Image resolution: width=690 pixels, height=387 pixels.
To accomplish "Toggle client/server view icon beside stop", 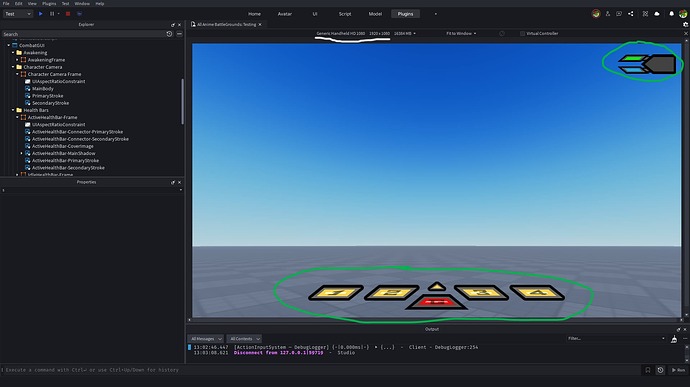I will tap(80, 14).
